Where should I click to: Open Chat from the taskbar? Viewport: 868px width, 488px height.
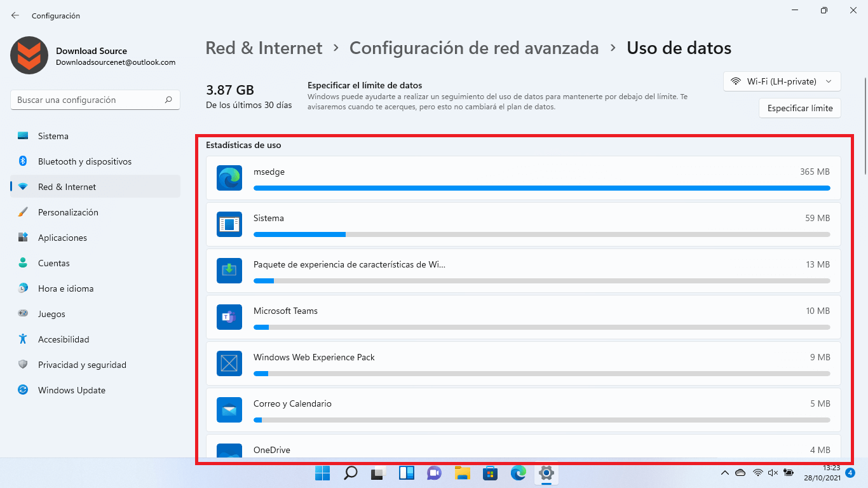[x=435, y=473]
